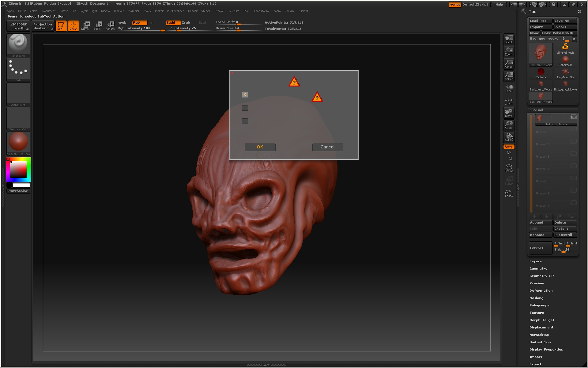Check the second checkbox in dialog
Viewport: 588px width, 368px height.
coord(245,108)
